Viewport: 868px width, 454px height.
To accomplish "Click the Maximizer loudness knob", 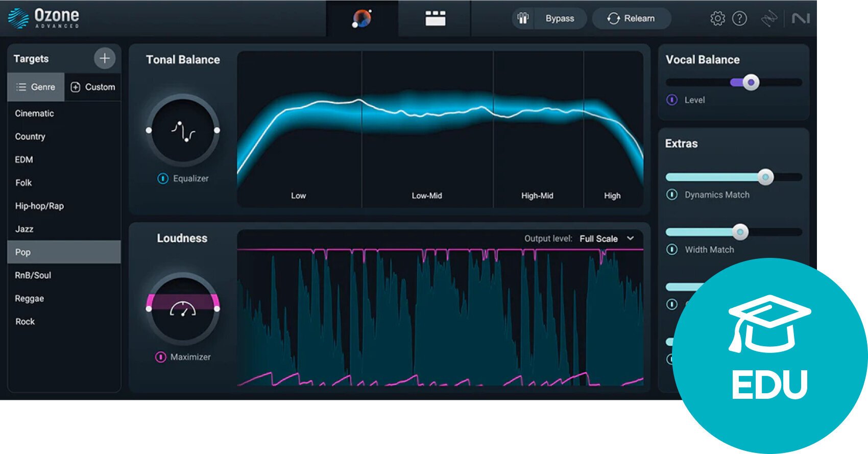I will pyautogui.click(x=183, y=309).
